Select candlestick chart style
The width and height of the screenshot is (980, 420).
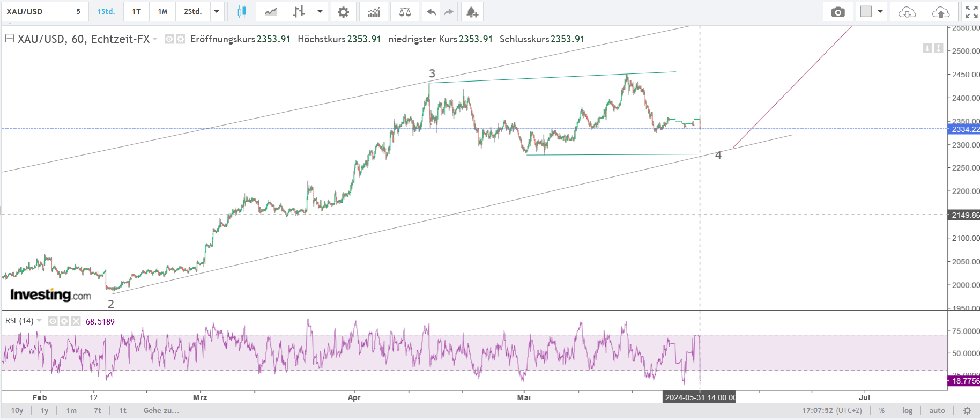pos(242,11)
